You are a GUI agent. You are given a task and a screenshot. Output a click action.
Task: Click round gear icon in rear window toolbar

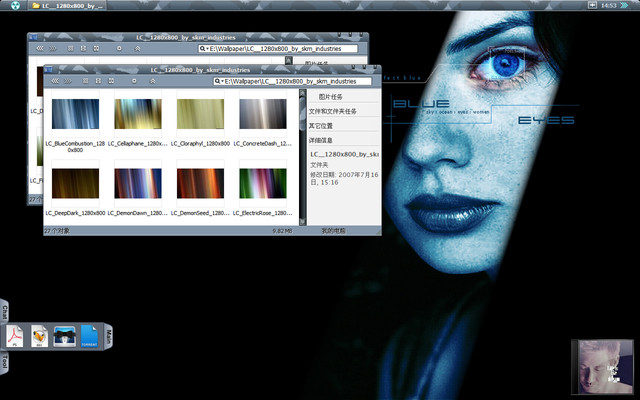coord(119,48)
